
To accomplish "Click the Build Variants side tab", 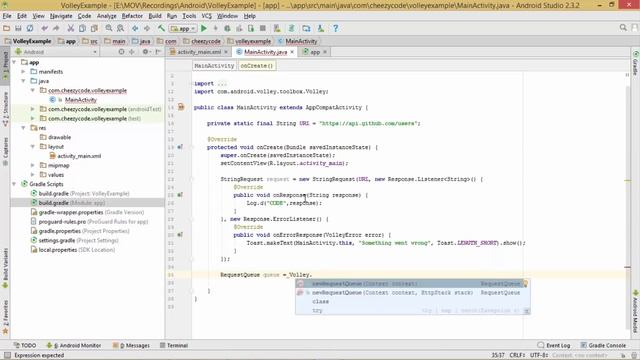I will tap(5, 269).
